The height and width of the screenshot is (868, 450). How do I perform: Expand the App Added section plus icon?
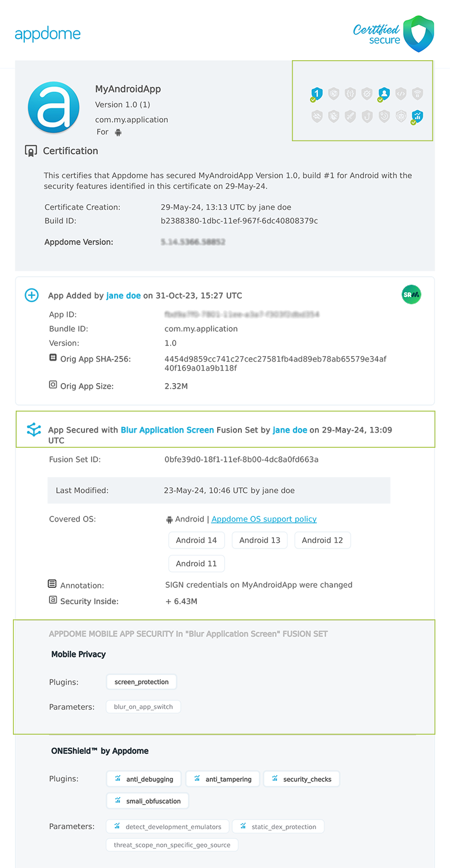point(31,295)
